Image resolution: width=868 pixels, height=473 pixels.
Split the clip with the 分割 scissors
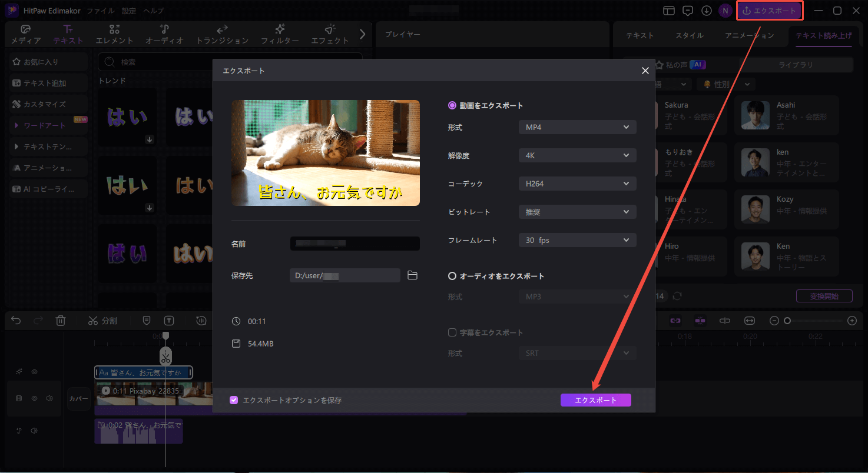(x=102, y=321)
